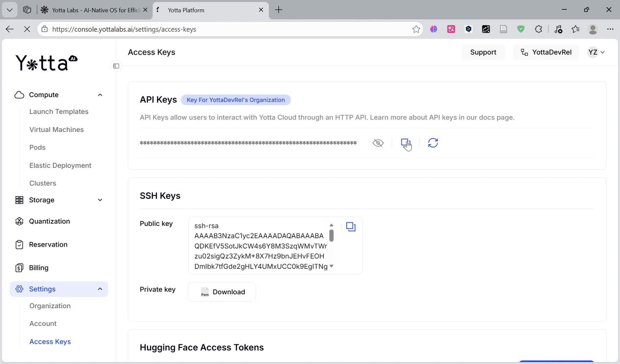Collapse the Compute section in sidebar
The image size is (620, 364).
[100, 95]
